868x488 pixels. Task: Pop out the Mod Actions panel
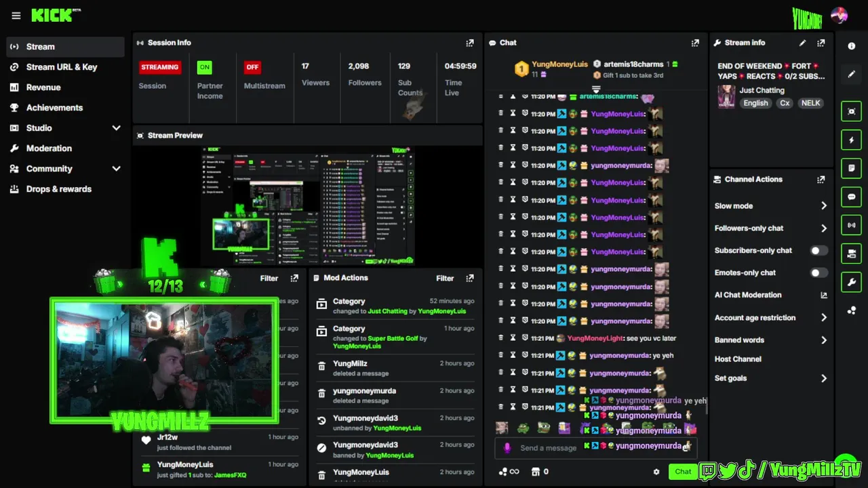(470, 278)
